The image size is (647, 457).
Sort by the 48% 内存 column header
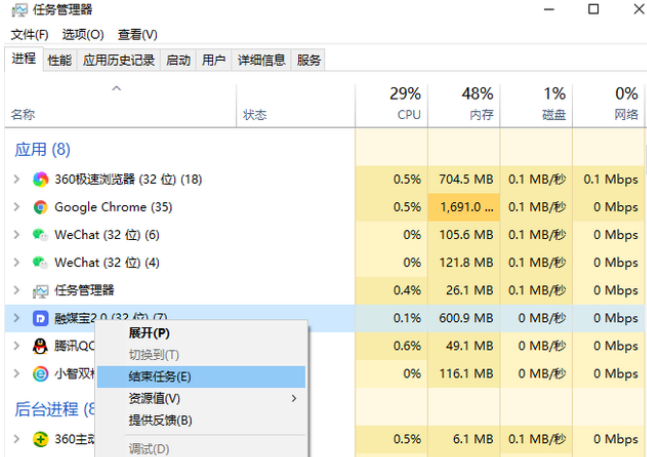tap(464, 105)
